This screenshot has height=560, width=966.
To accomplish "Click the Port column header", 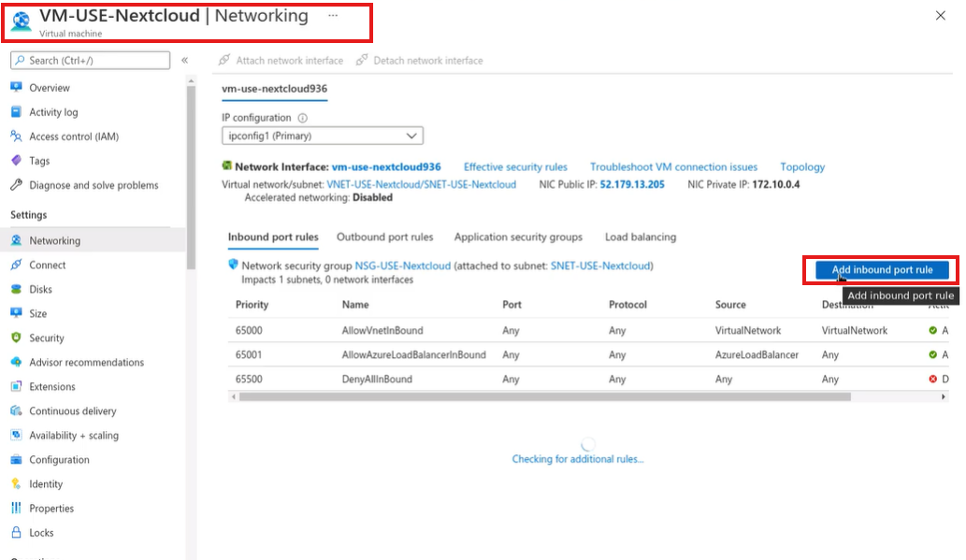I will click(512, 305).
